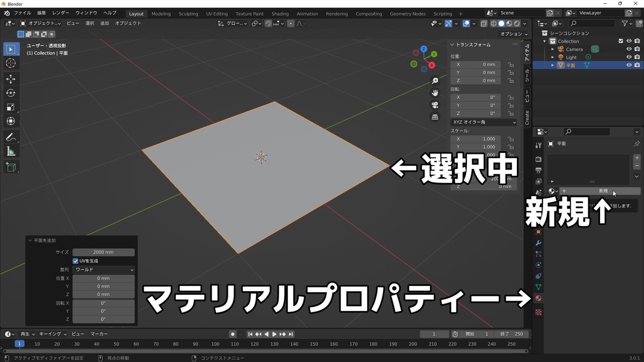Screen dimensions: 644x362
Task: Open the オブジェクト mode dropdown
Action: point(42,24)
